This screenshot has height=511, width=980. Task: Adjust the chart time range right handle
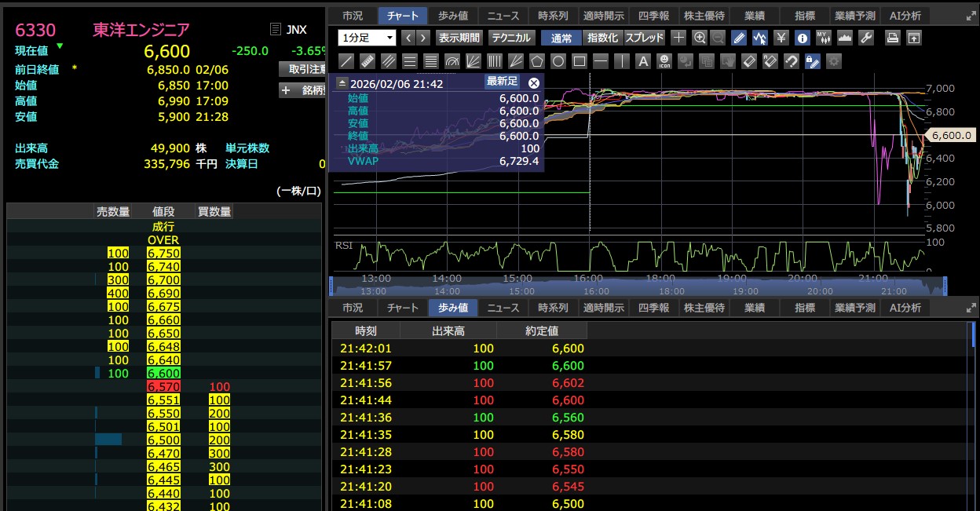[945, 286]
